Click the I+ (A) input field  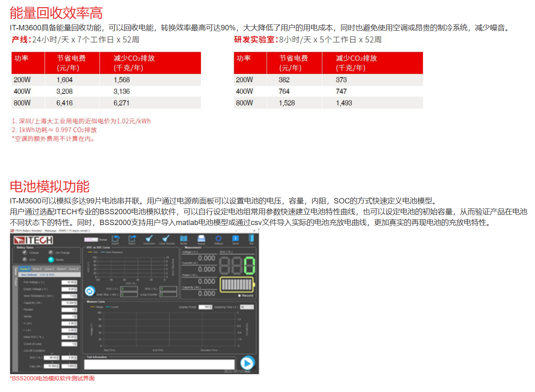(x=69, y=323)
